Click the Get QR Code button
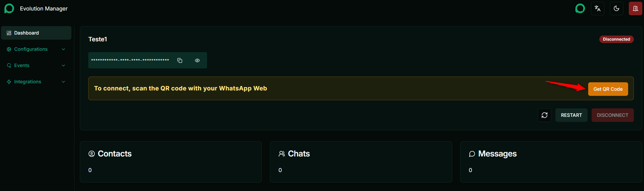 click(x=608, y=89)
